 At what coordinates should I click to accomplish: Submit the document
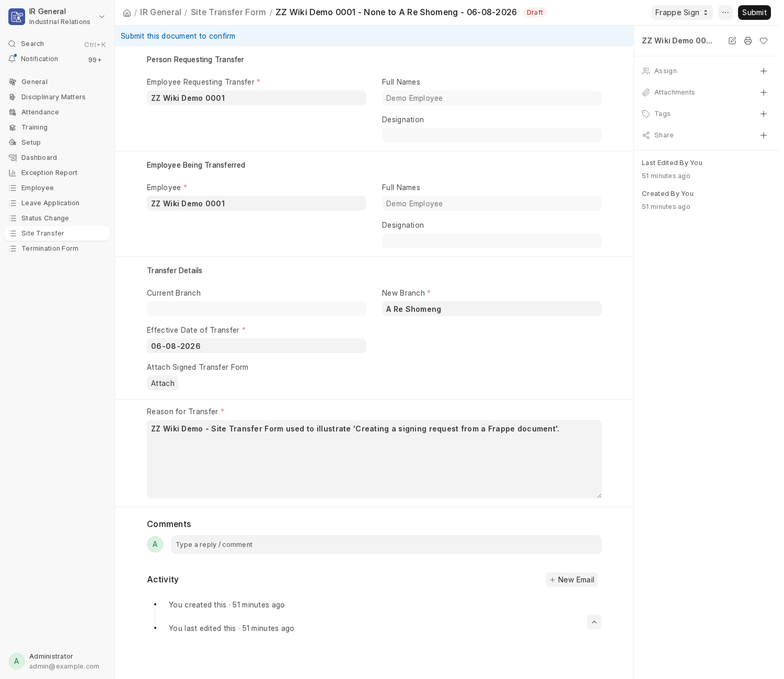coord(754,13)
